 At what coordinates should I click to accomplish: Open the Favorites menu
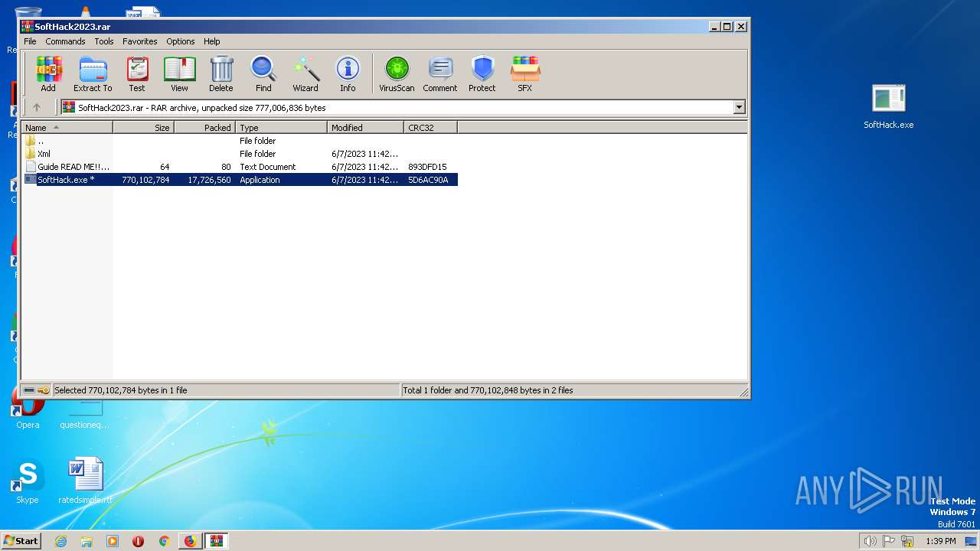click(x=140, y=41)
